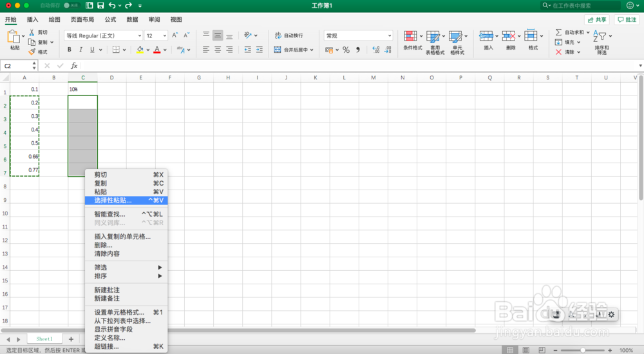Add a new sheet with plus button
This screenshot has height=354, width=644.
(x=71, y=339)
